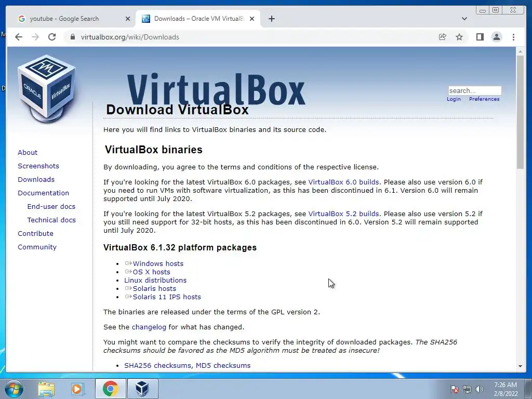
Task: Download the Solaris 11 IPS hosts package
Action: pos(167,297)
